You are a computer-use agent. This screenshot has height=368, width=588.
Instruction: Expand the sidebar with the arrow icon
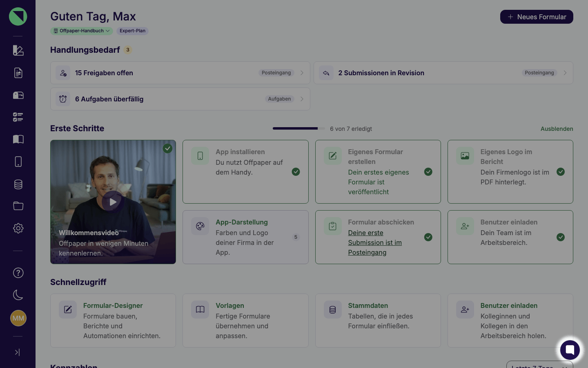17,352
